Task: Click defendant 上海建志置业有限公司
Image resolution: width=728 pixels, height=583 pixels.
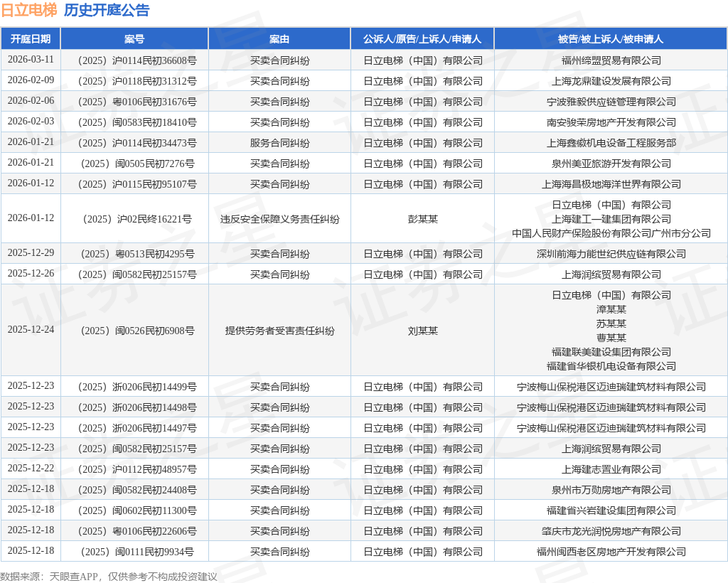Action: click(x=611, y=469)
